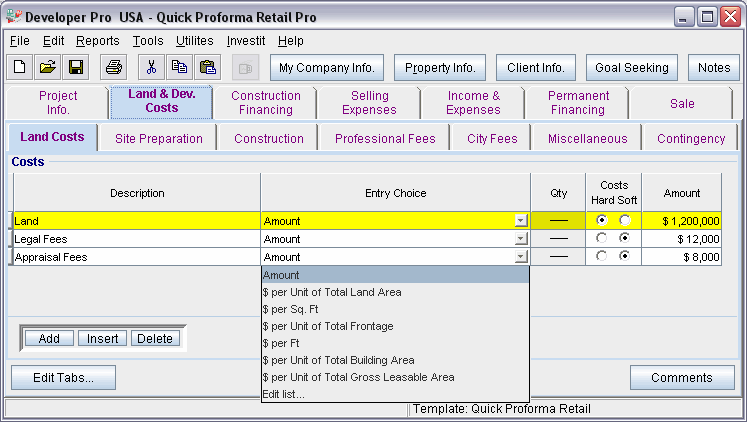Viewport: 747px width, 422px height.
Task: Click the Cut scissors icon
Action: 151,67
